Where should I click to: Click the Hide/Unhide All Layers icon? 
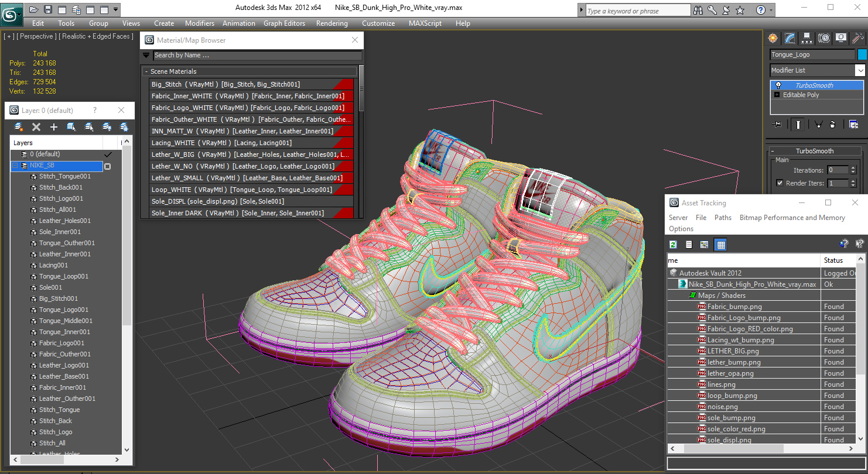(x=107, y=126)
